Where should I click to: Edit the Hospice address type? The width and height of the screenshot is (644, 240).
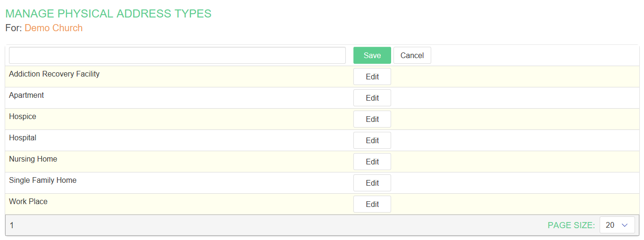[372, 119]
